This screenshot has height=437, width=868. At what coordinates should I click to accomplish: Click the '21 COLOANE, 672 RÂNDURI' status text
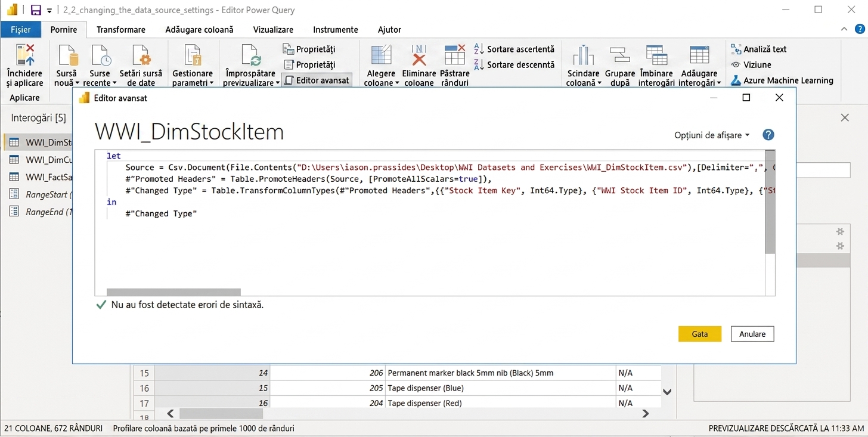click(x=53, y=428)
